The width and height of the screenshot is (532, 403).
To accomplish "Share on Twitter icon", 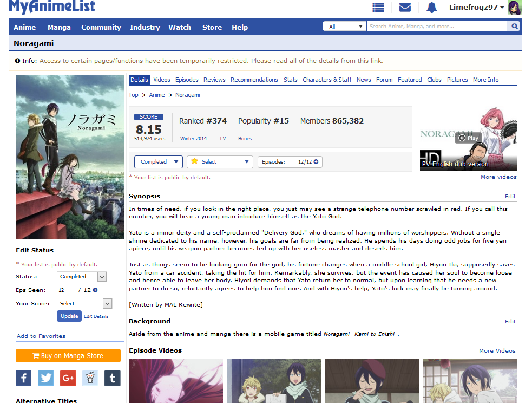I will pos(45,378).
